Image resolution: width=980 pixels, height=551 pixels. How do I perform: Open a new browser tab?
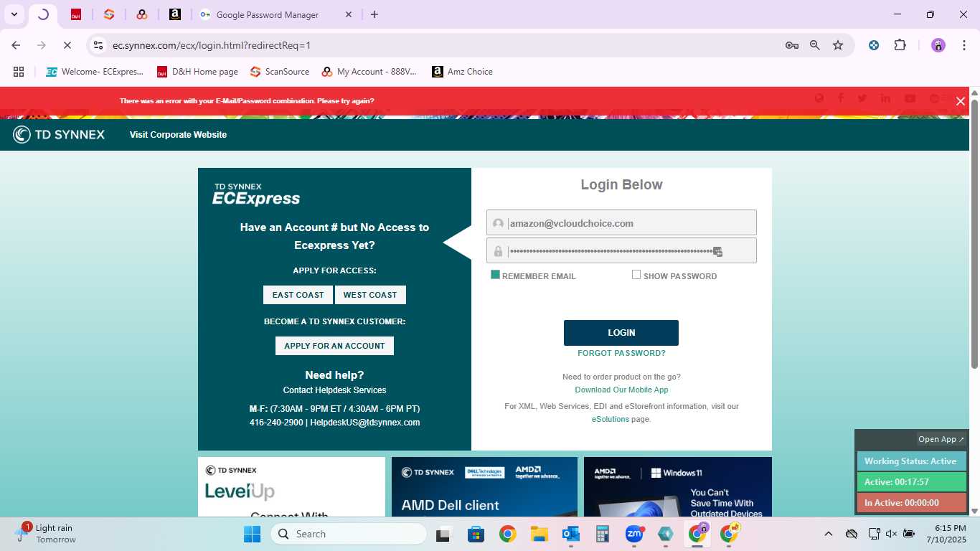coord(374,14)
